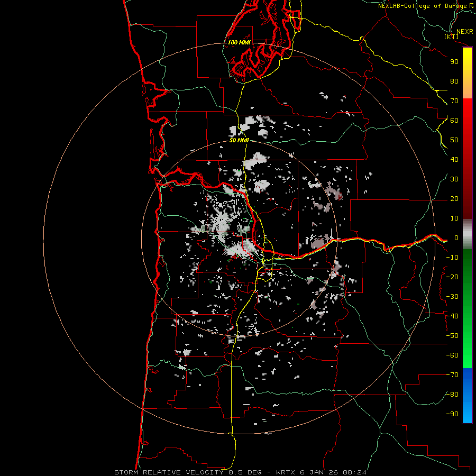Click the 30 value on the velocity scale

tap(454, 179)
